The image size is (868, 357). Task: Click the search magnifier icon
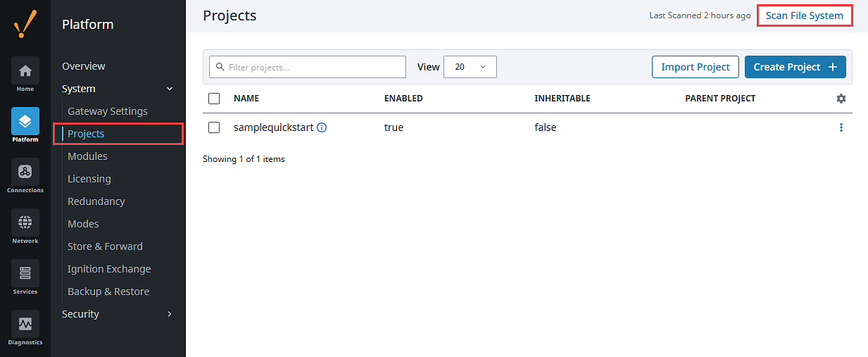coord(220,67)
